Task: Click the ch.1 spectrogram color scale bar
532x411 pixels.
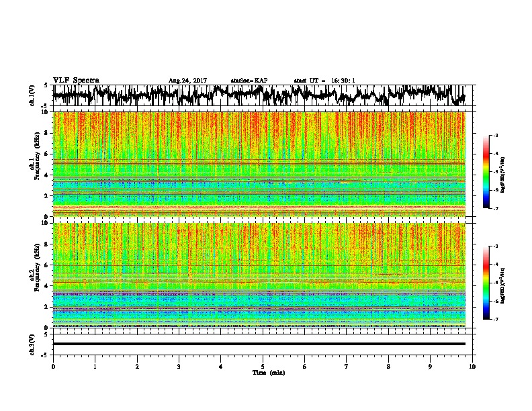Action: 486,172
